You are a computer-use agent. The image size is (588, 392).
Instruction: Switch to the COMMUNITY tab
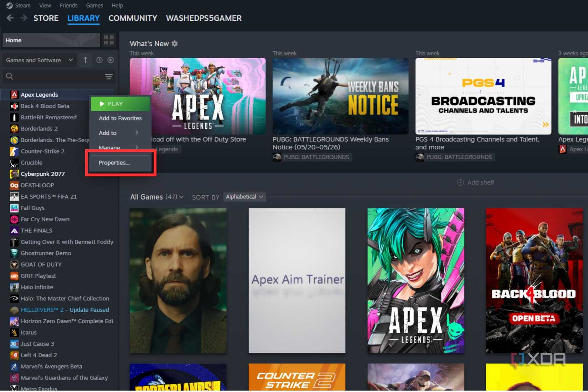[133, 18]
